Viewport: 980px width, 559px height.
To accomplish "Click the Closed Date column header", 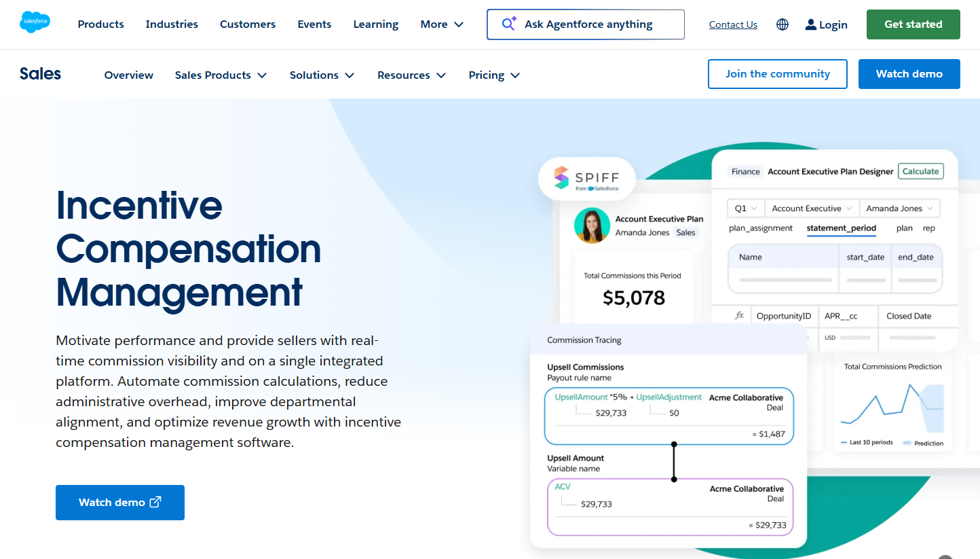I will tap(909, 316).
